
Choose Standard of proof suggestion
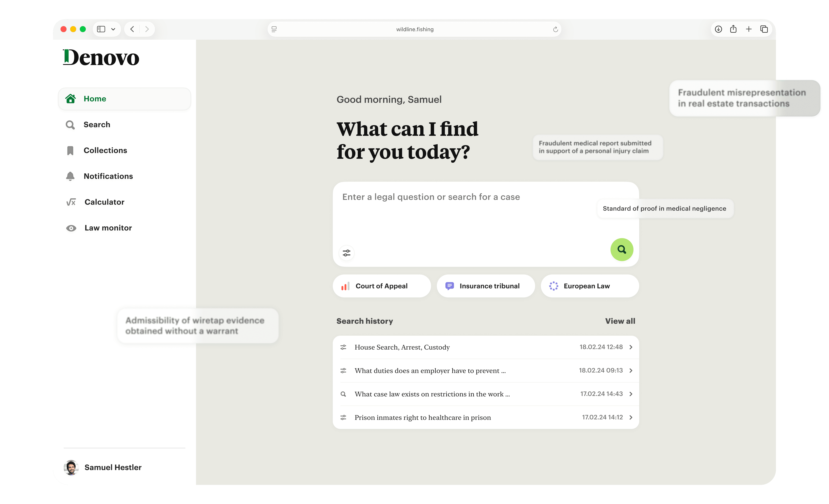pos(665,209)
